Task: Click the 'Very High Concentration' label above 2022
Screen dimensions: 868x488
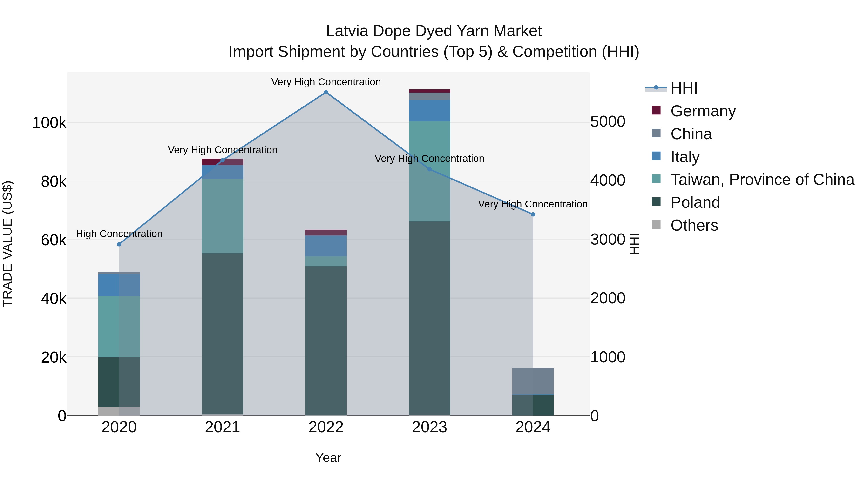Action: 326,82
